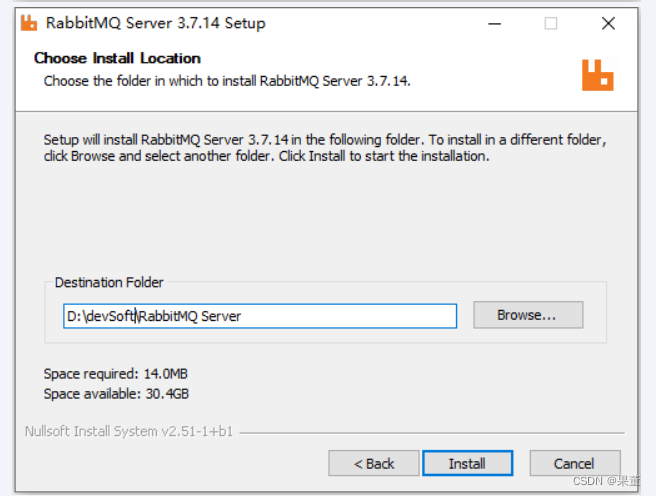This screenshot has width=656, height=496.
Task: Open the Browse... folder picker
Action: pos(527,315)
